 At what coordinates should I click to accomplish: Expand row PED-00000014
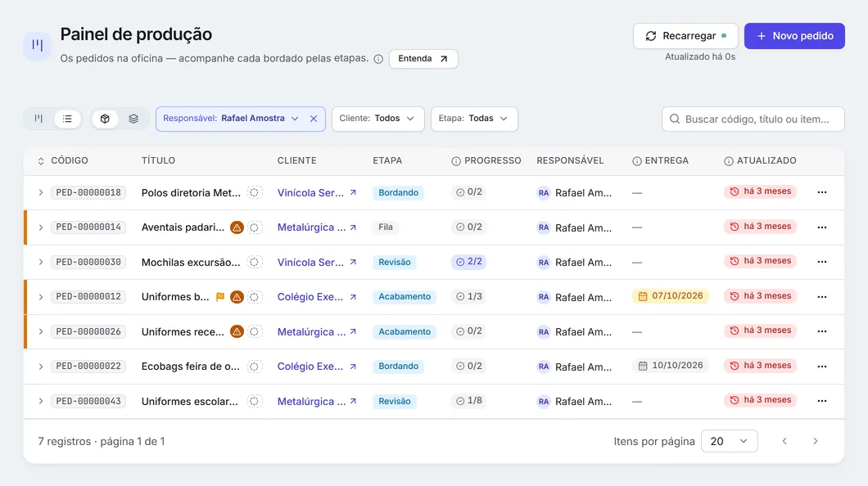pyautogui.click(x=40, y=227)
